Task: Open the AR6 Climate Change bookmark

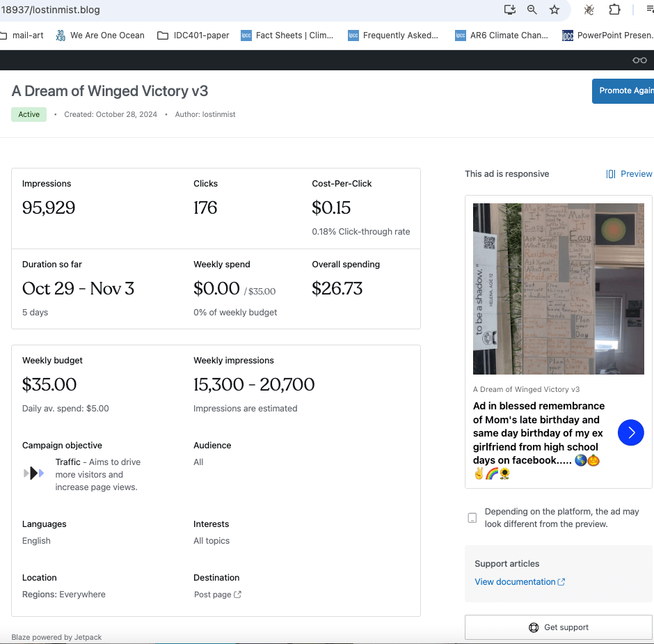Action: tap(501, 36)
